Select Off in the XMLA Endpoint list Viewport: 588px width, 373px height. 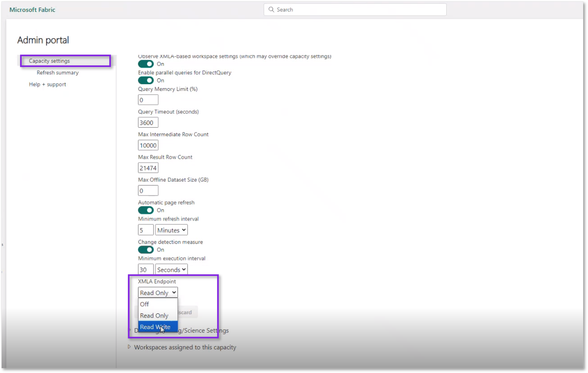coord(145,304)
